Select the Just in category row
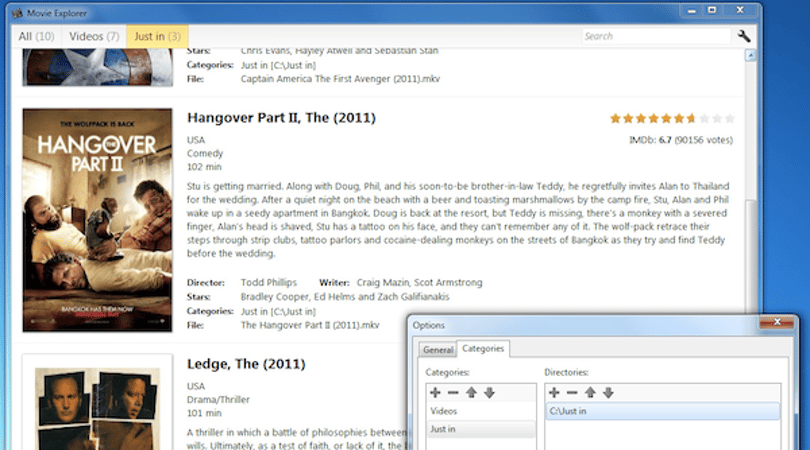 [480, 429]
